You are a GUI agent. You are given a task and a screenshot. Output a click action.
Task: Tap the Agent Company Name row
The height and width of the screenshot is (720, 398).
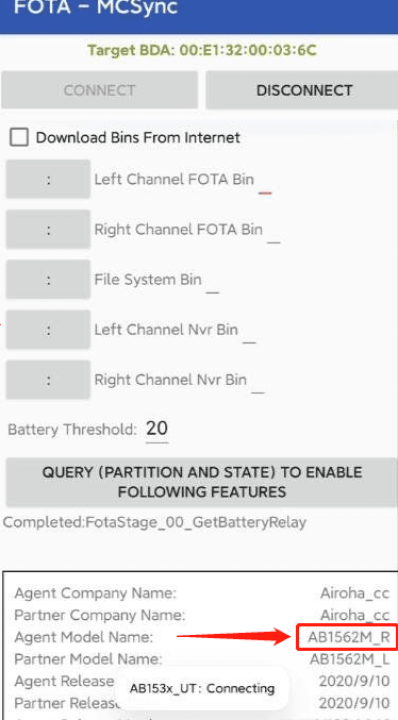point(202,593)
